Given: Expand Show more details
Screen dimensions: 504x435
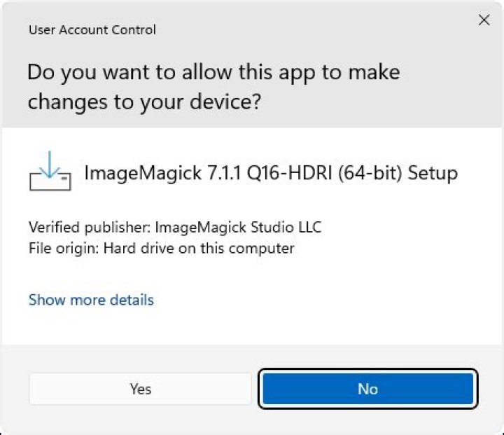Looking at the screenshot, I should tap(91, 300).
